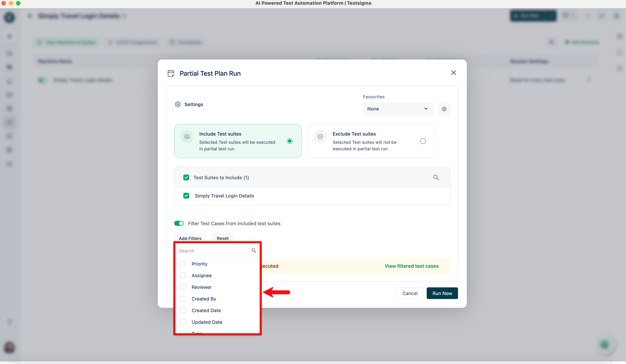Click the Include Test suites check icon
The image size is (626, 364).
pyautogui.click(x=187, y=137)
